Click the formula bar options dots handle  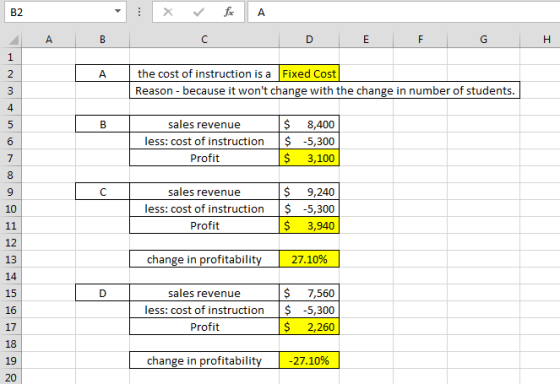tap(139, 12)
